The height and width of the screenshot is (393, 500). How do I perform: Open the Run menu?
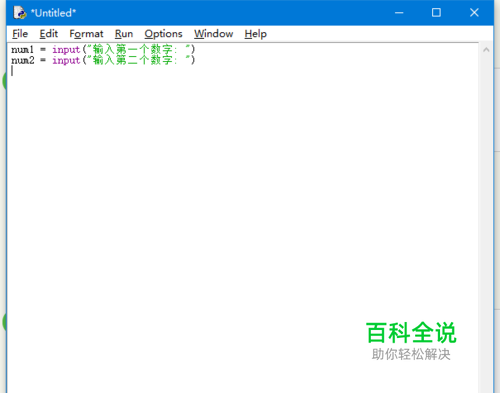coord(124,34)
